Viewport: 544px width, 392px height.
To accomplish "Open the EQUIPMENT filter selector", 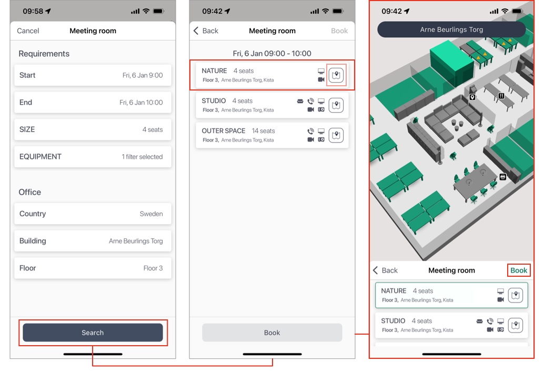I will [x=93, y=157].
